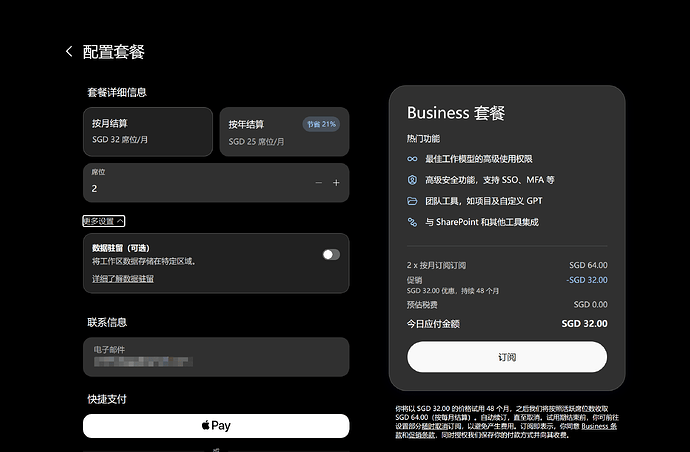Click the SGD 64.00 subscription line amount

[x=588, y=265]
